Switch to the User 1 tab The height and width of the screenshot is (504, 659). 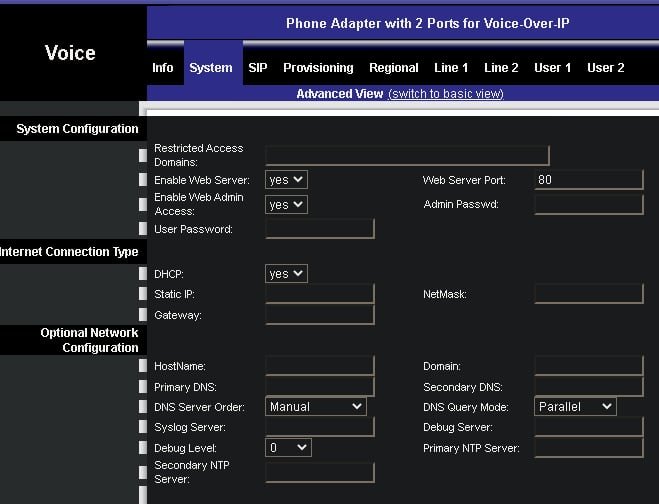point(552,68)
